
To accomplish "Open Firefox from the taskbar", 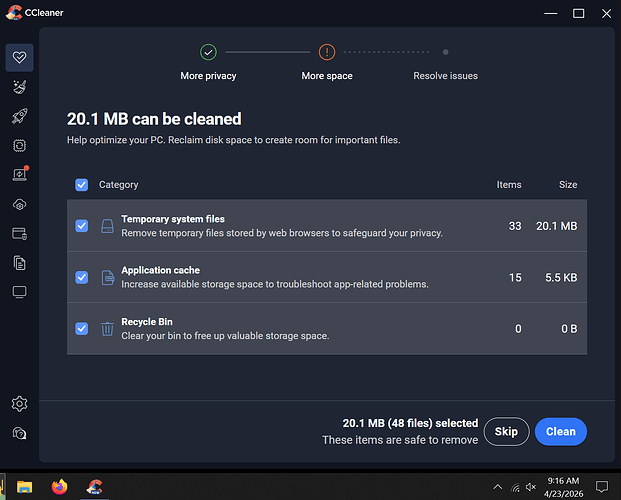I will click(59, 487).
